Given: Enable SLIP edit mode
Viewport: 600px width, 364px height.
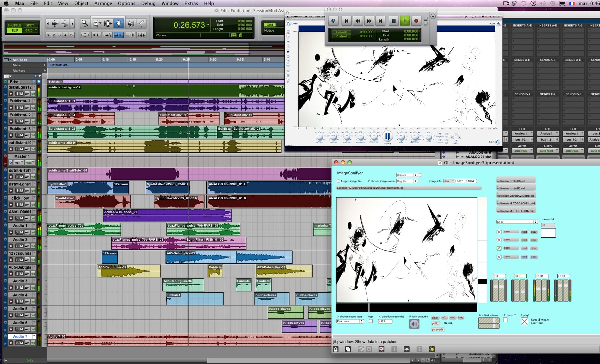Looking at the screenshot, I should pos(15,30).
